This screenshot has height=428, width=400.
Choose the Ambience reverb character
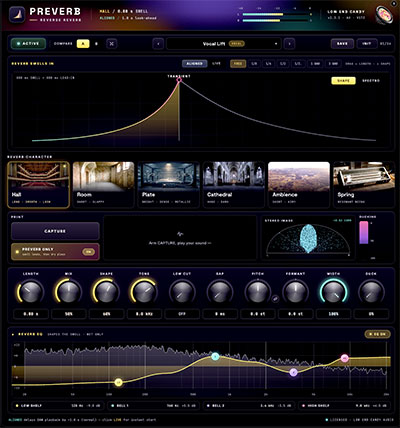tap(299, 185)
